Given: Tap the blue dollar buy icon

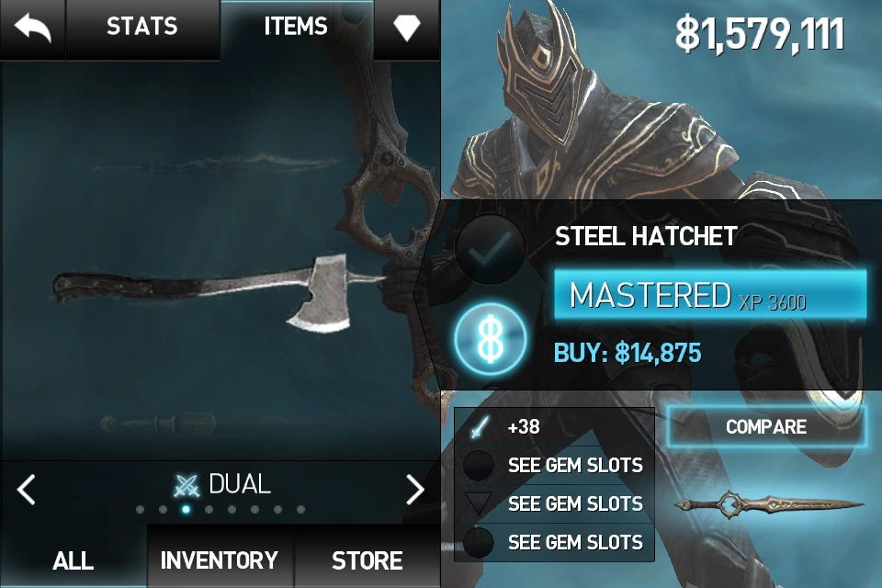Looking at the screenshot, I should (x=490, y=340).
